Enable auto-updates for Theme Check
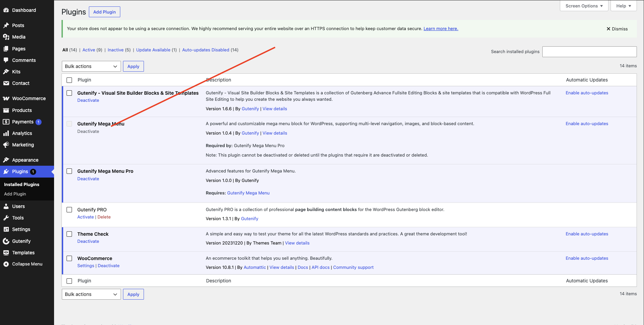Screen dimensions: 644x325 [587, 234]
